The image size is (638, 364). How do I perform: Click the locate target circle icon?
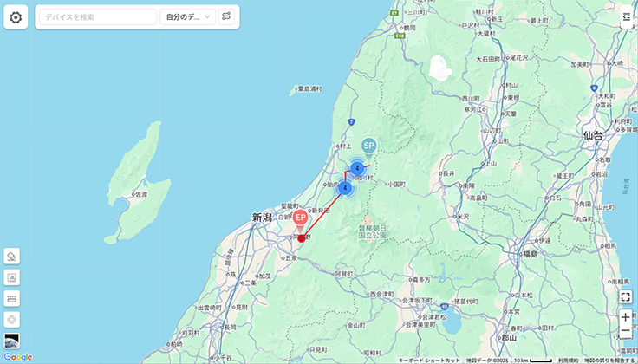(x=12, y=320)
